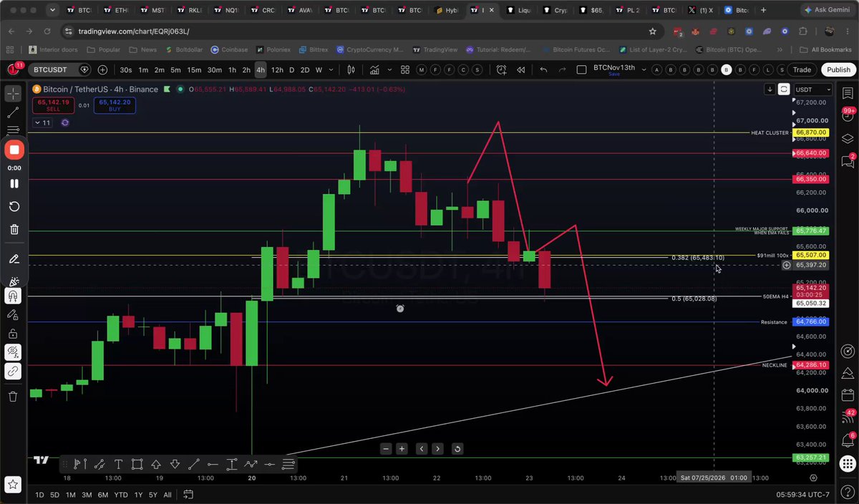Start bar replay mode

(x=520, y=69)
